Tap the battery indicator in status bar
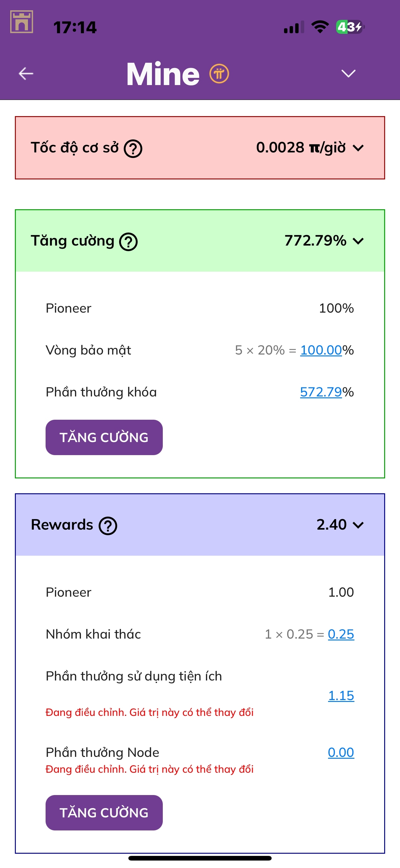 pyautogui.click(x=350, y=27)
